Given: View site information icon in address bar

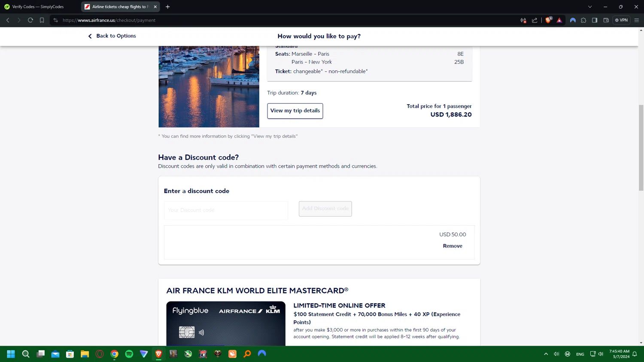Looking at the screenshot, I should coord(56,20).
